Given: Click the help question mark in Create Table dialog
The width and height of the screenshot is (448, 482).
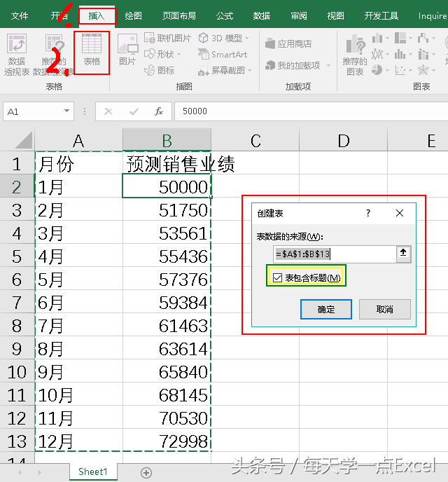Looking at the screenshot, I should [x=368, y=213].
